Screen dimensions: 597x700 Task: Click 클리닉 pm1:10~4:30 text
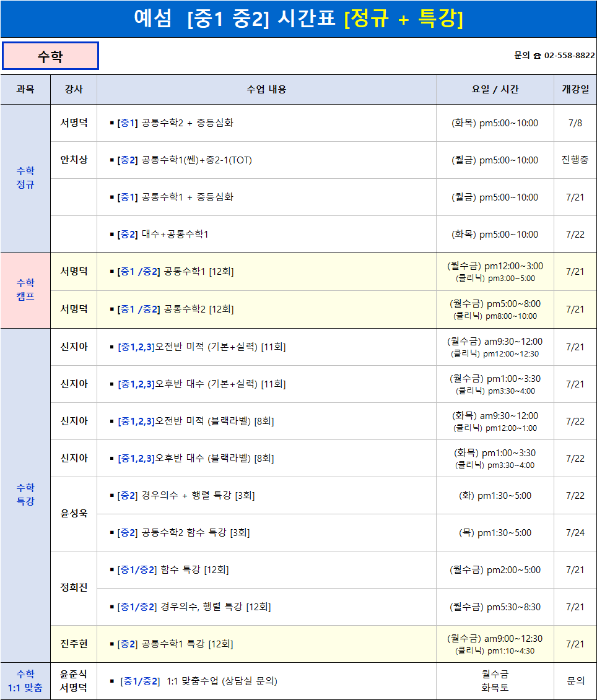[x=495, y=651]
